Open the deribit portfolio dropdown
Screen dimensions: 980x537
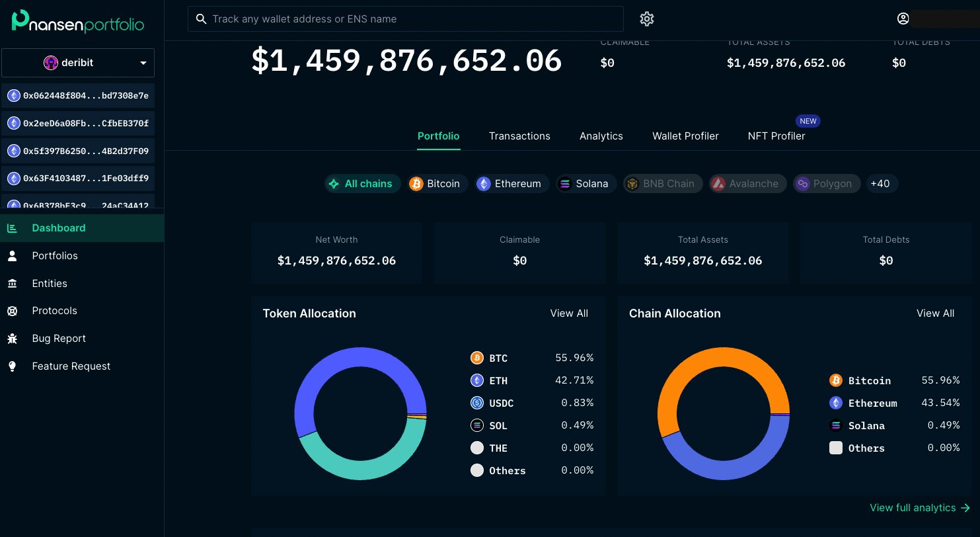(78, 63)
